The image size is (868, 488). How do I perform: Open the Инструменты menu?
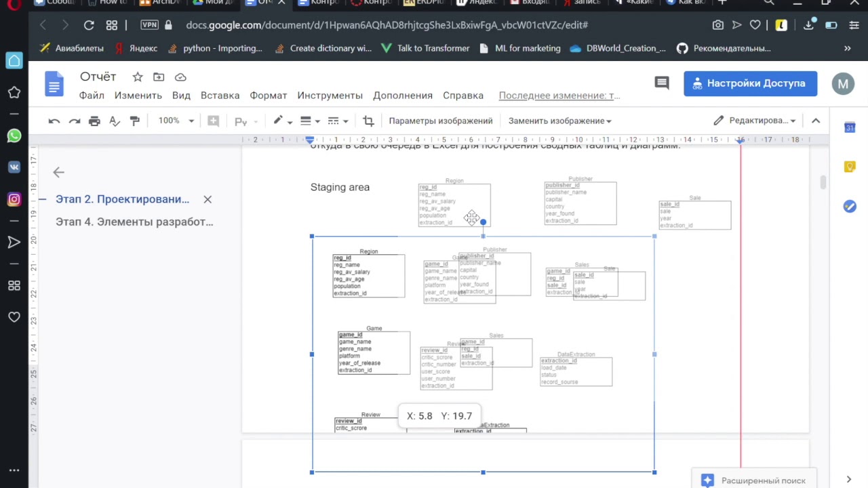[x=330, y=96]
